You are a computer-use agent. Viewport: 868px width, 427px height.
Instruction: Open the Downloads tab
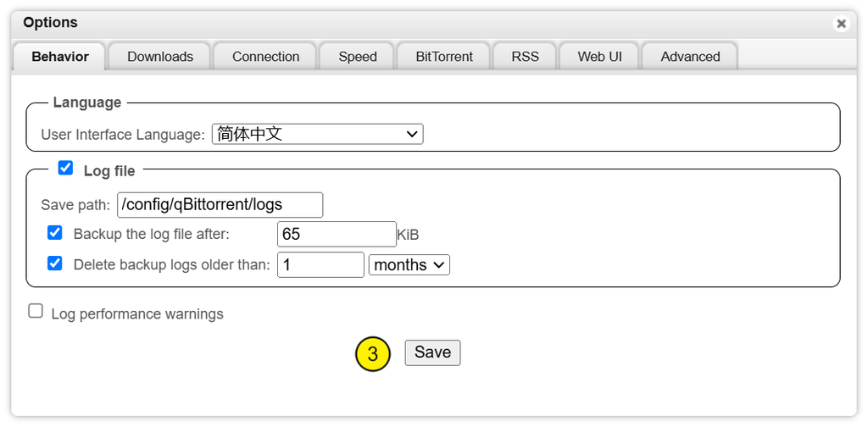click(160, 57)
